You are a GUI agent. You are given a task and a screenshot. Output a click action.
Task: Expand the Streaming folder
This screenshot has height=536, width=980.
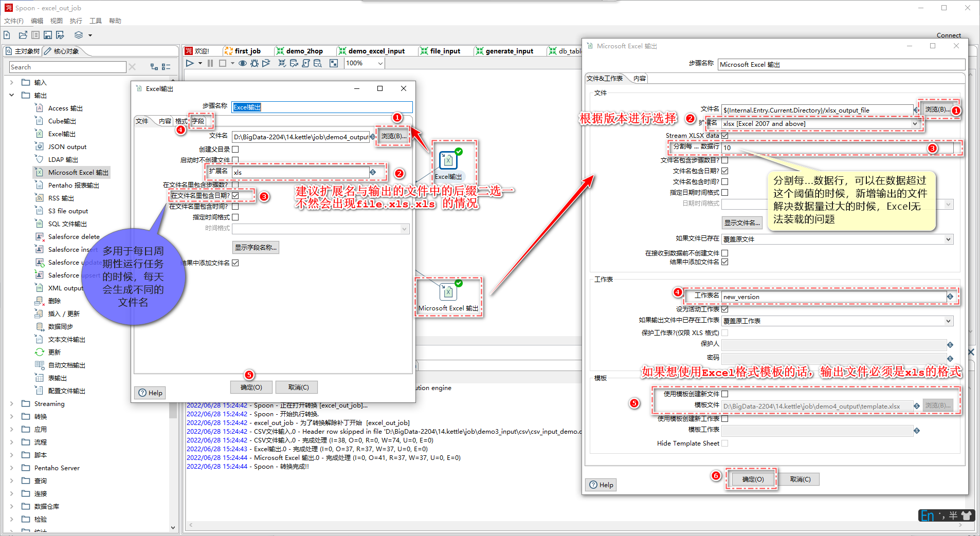[x=12, y=403]
